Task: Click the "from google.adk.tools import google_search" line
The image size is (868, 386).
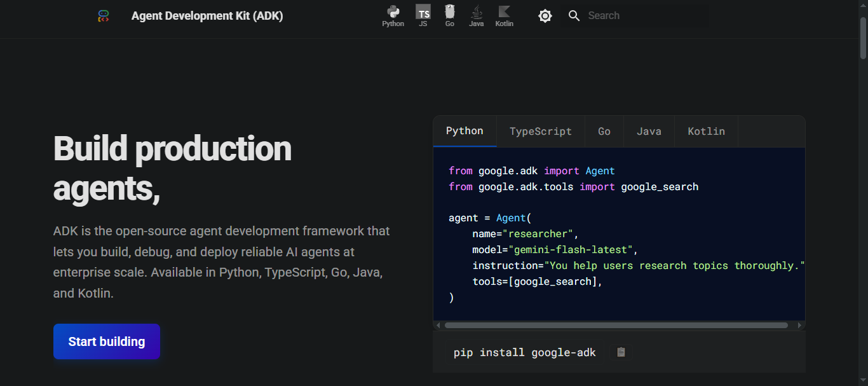Action: click(x=574, y=187)
